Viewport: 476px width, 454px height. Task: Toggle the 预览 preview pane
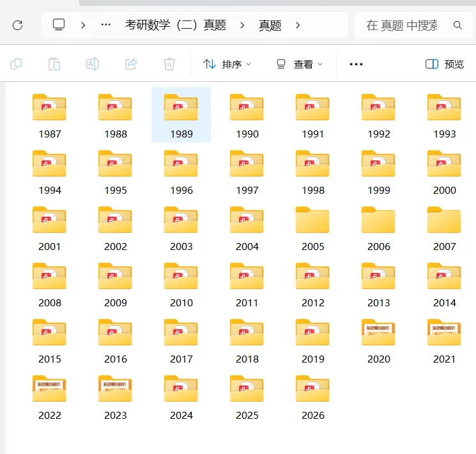[x=445, y=64]
